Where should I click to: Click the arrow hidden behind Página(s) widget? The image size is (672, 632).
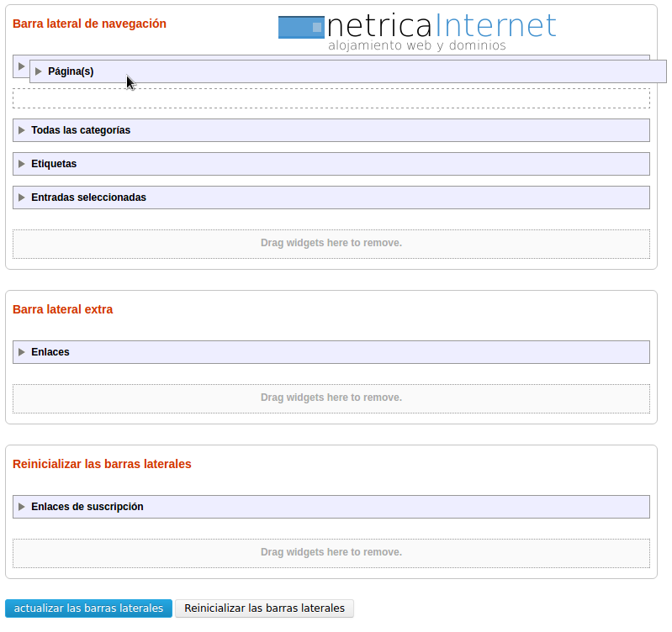coord(21,66)
